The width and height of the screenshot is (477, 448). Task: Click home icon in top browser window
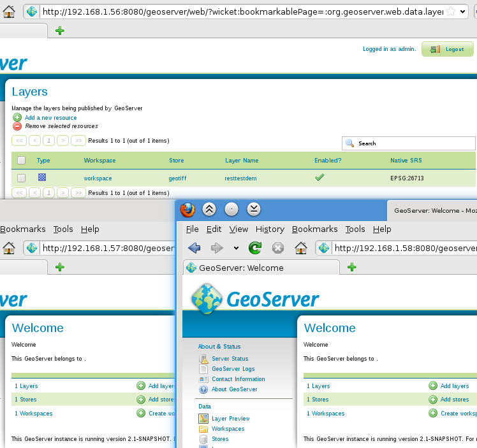[x=9, y=11]
